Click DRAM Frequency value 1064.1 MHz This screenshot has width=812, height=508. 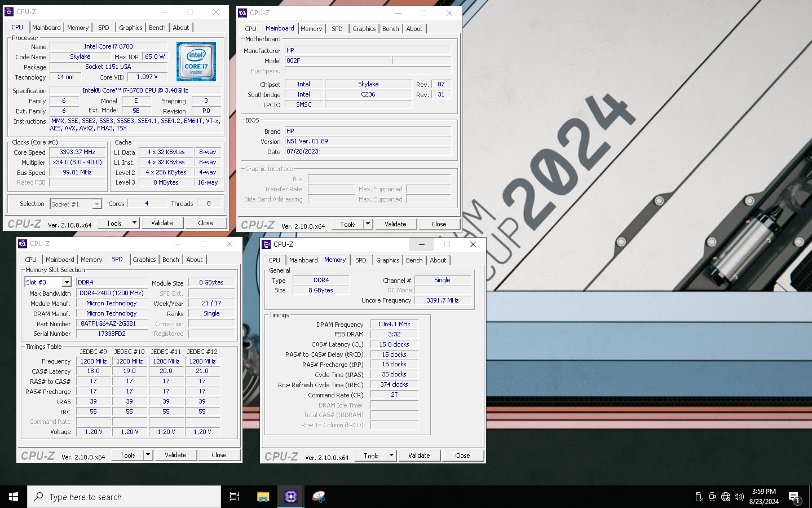tap(394, 324)
